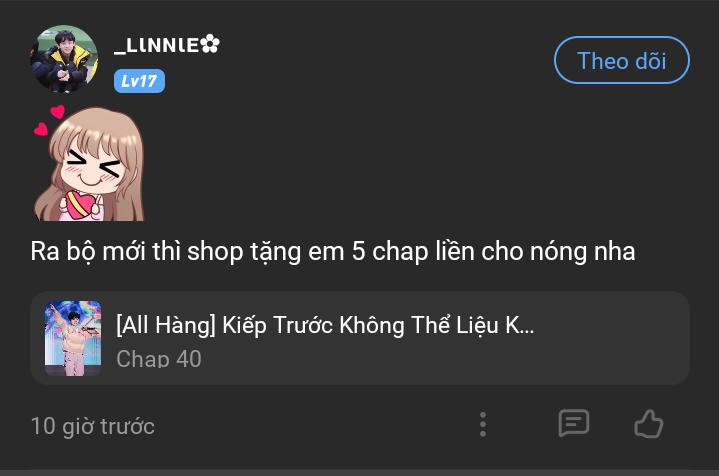
Task: Open the chibi girl holding heart sticker
Action: pos(89,163)
